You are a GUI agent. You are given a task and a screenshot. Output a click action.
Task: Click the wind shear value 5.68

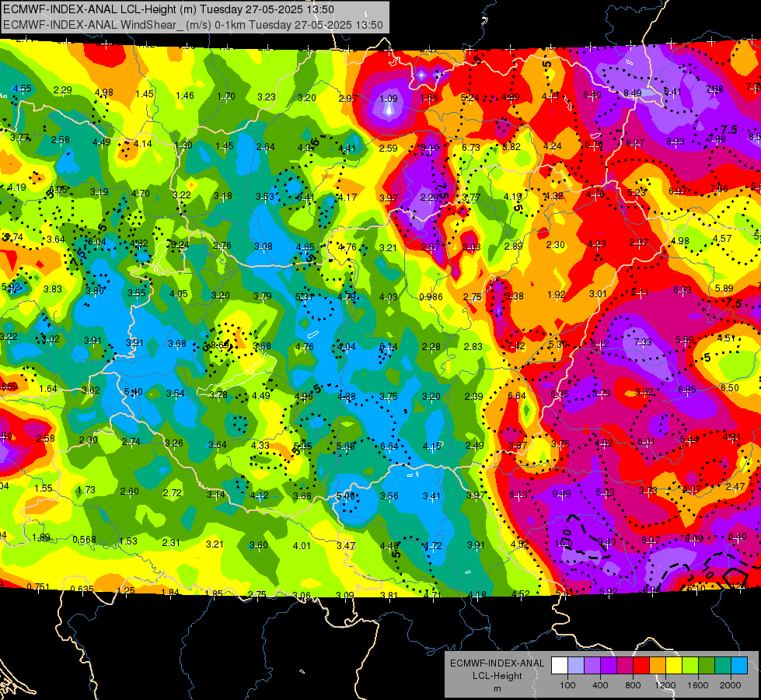coord(346,446)
